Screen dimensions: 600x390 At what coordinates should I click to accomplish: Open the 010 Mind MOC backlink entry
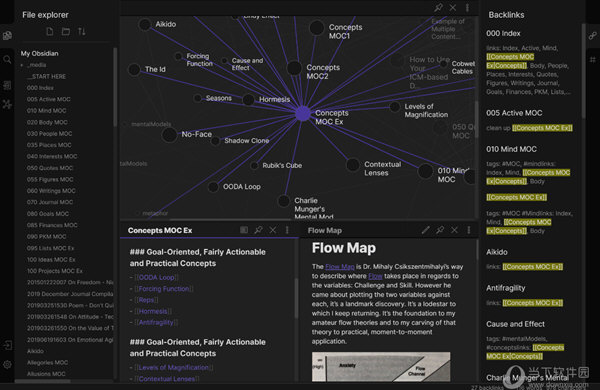(511, 149)
